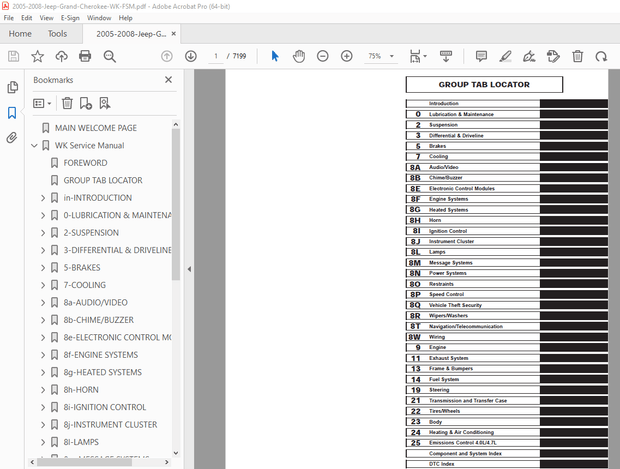Open the Window menu

99,18
